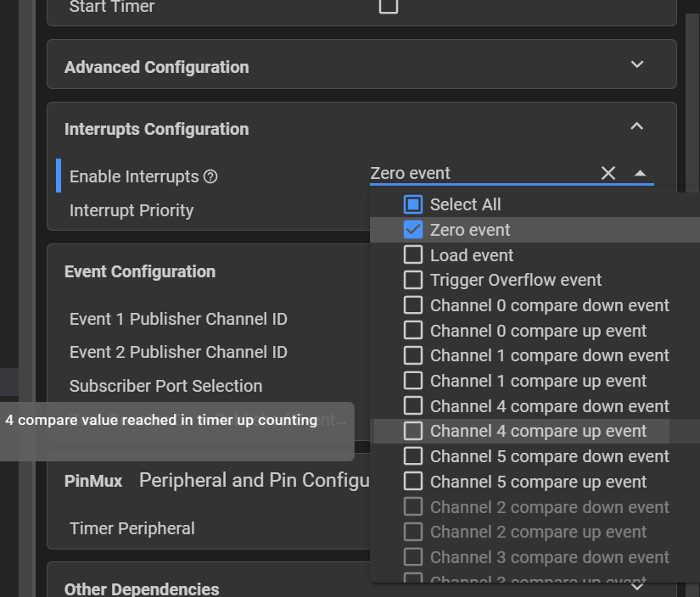Expand the Advanced Configuration section

637,64
